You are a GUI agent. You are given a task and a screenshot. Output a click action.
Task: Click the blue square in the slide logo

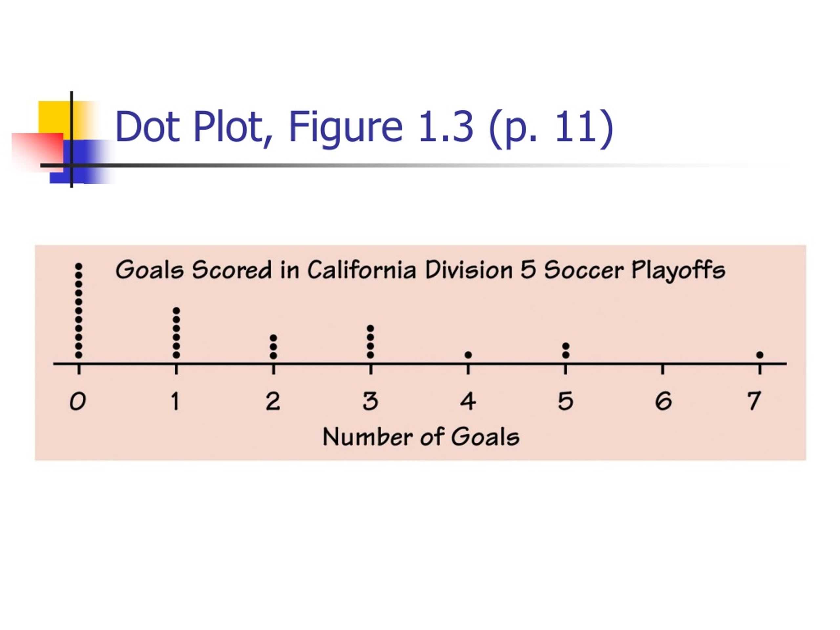click(82, 161)
